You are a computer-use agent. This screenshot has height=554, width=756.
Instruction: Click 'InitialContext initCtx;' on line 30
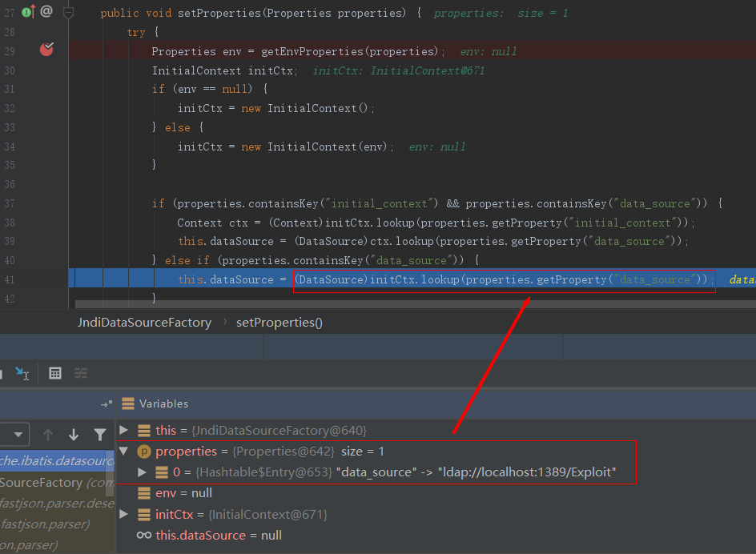tap(225, 71)
